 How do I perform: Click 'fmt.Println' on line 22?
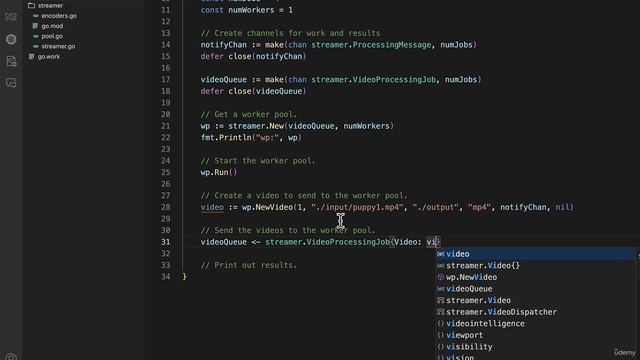coord(226,138)
